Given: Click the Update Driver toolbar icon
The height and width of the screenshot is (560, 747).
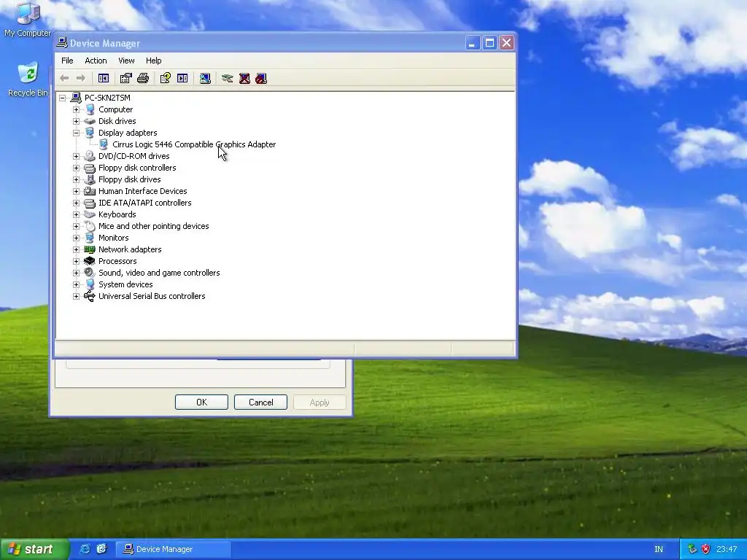Looking at the screenshot, I should point(228,78).
